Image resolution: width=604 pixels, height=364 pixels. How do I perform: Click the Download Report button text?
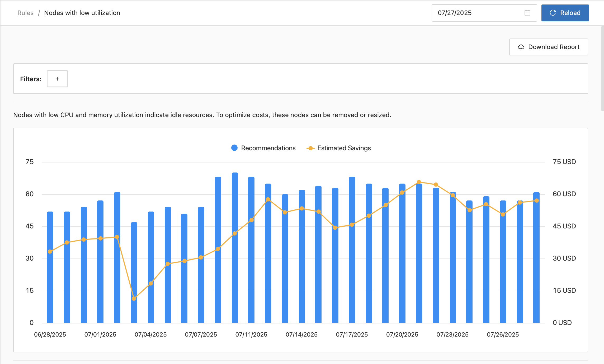click(554, 47)
